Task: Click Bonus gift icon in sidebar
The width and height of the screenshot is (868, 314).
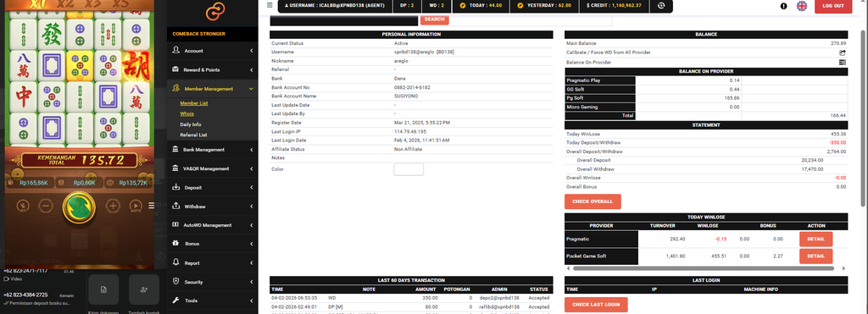Action: [175, 243]
